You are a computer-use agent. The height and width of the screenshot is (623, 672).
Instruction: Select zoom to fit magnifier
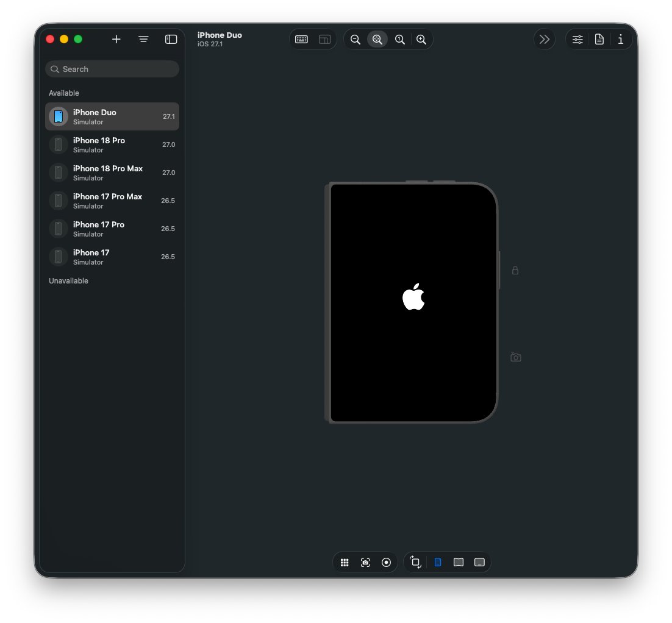click(x=377, y=40)
